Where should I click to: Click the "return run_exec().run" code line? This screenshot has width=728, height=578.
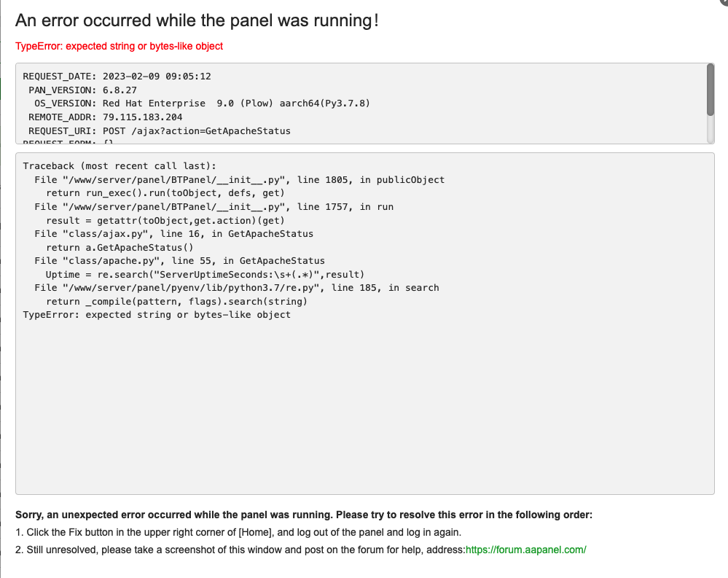[x=165, y=193]
